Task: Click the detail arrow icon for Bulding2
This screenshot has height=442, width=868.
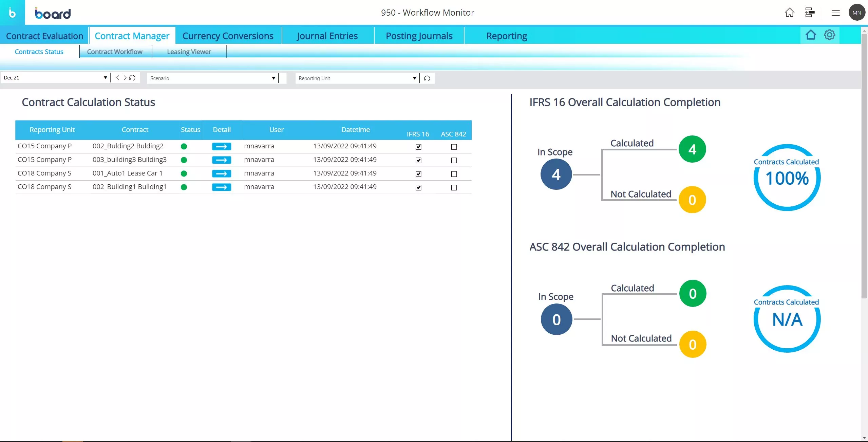Action: (x=221, y=146)
